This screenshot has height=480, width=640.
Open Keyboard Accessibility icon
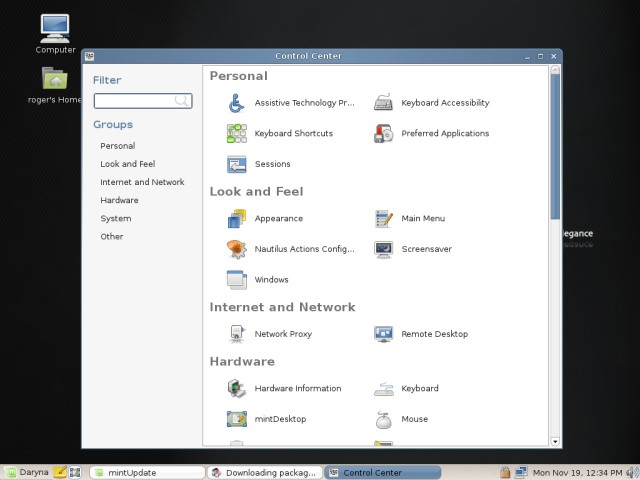click(383, 103)
